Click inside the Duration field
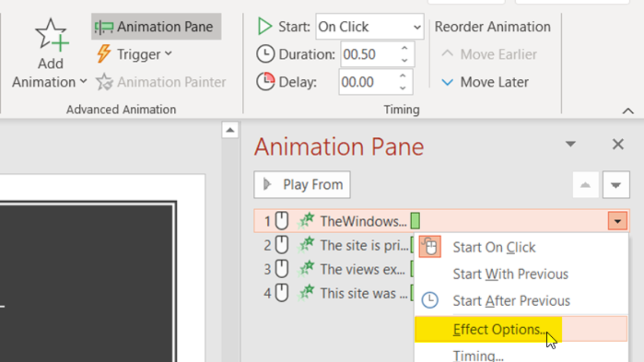Image resolution: width=644 pixels, height=362 pixels. click(368, 54)
